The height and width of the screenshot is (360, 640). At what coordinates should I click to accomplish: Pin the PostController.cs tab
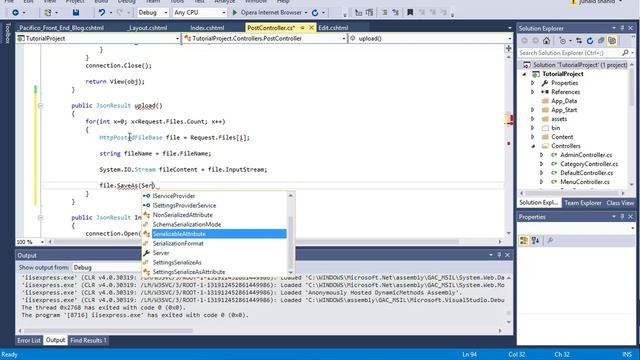(302, 28)
